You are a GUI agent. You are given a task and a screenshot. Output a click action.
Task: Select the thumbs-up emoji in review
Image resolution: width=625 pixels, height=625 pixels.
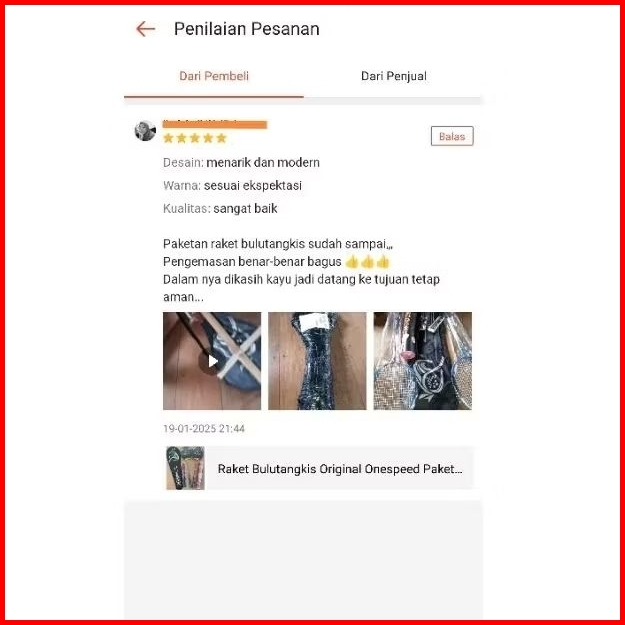367,262
